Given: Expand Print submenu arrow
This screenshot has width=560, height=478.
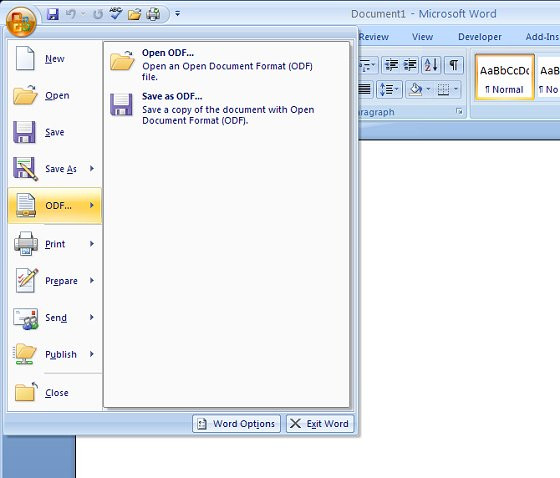Looking at the screenshot, I should pyautogui.click(x=92, y=244).
